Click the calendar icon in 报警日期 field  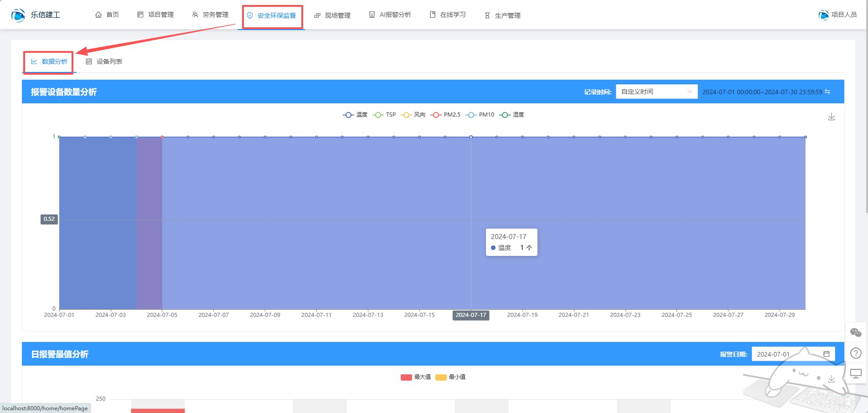826,354
